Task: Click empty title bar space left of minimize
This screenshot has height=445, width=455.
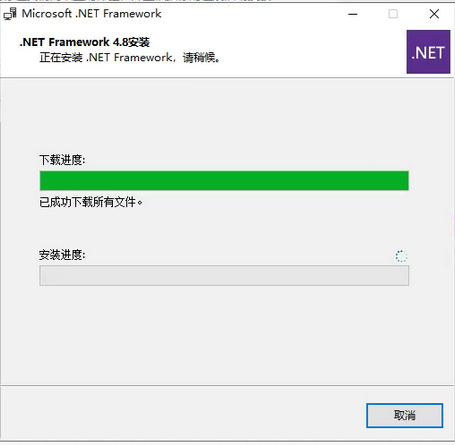Action: (253, 14)
